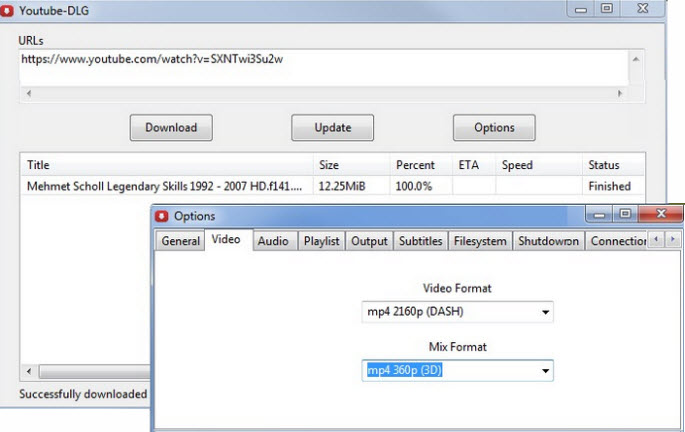Sort downloads by Title column
The width and height of the screenshot is (685, 432).
167,165
